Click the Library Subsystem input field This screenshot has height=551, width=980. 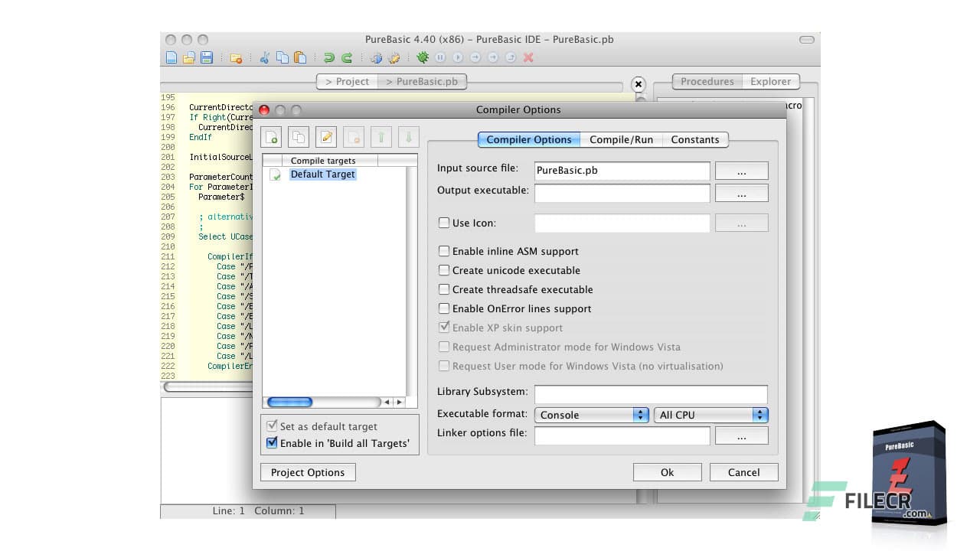(x=651, y=393)
